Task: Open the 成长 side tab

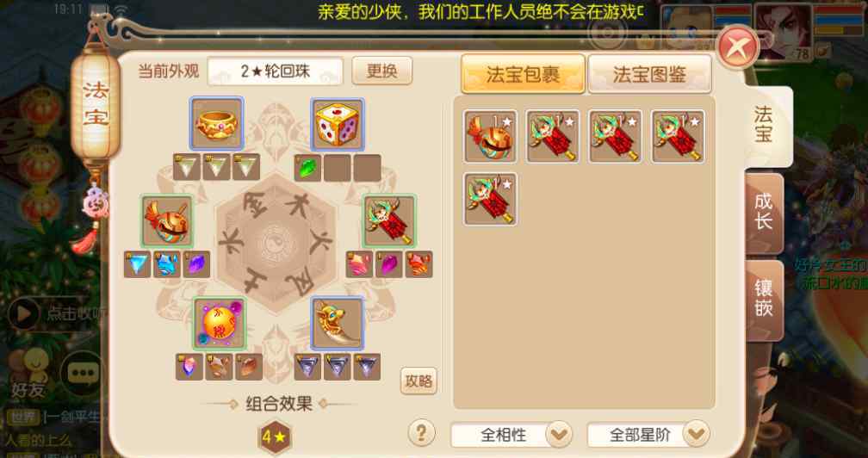Action: pos(764,213)
